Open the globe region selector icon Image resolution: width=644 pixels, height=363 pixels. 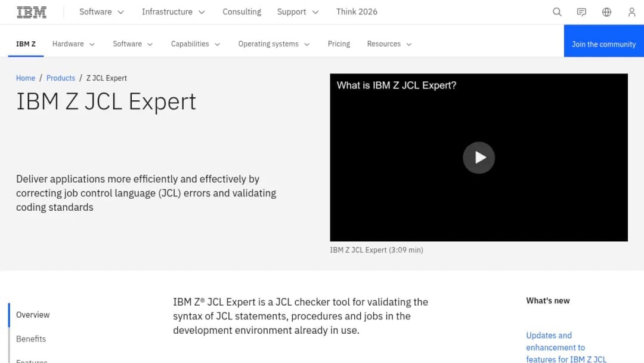click(x=606, y=12)
